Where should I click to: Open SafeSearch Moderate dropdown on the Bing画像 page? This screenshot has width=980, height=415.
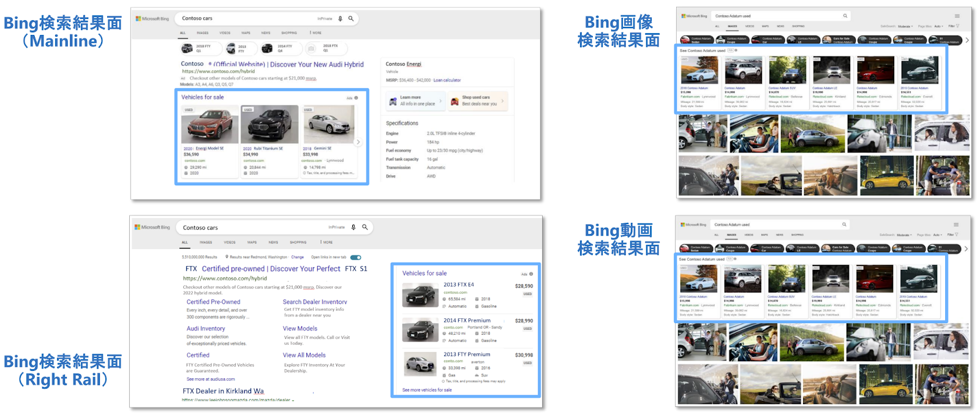pyautogui.click(x=904, y=26)
